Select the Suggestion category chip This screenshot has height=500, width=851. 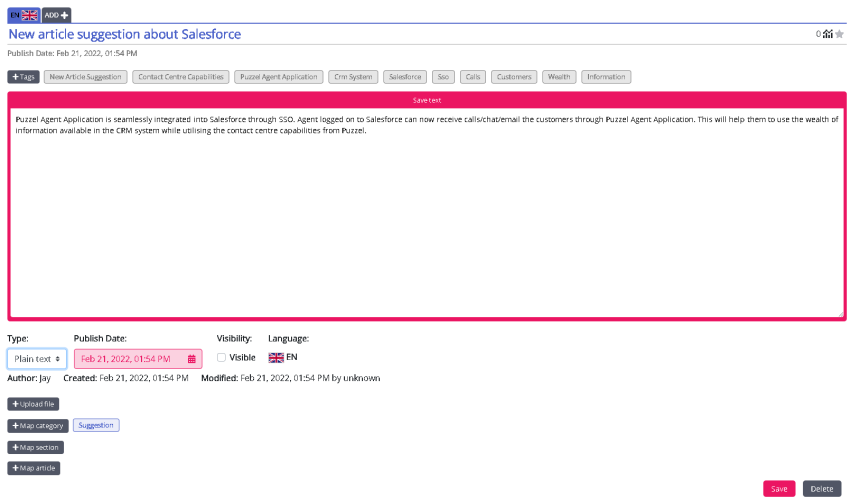point(96,426)
